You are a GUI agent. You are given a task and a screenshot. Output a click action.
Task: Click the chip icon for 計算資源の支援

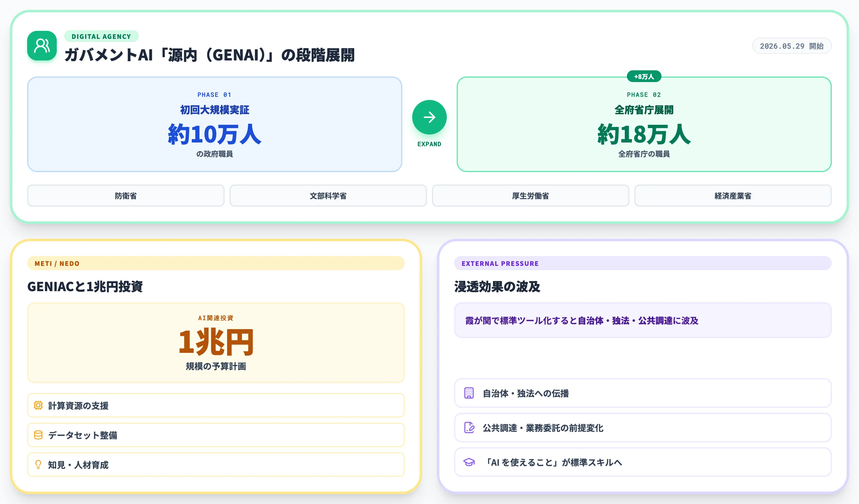(38, 405)
